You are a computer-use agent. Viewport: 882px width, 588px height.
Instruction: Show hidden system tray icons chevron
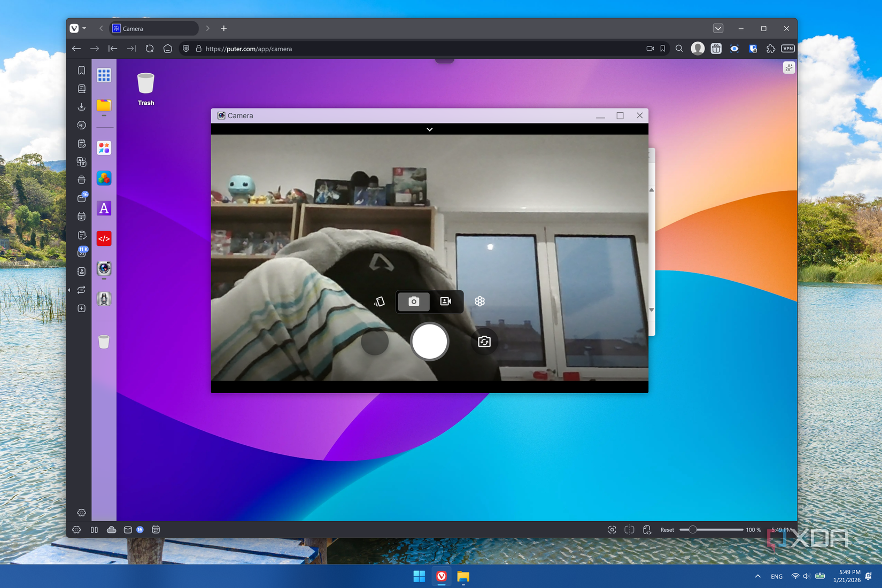(x=757, y=576)
